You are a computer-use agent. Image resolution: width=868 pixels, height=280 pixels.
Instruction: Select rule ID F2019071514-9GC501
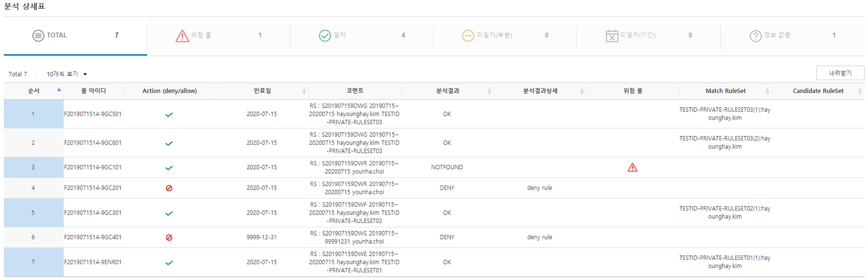coord(93,114)
